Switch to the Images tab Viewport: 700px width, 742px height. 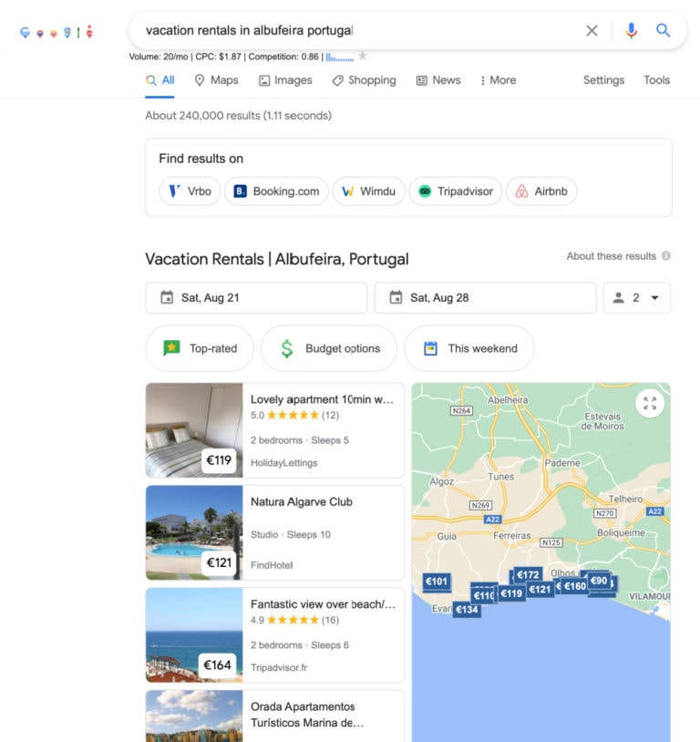click(x=285, y=80)
